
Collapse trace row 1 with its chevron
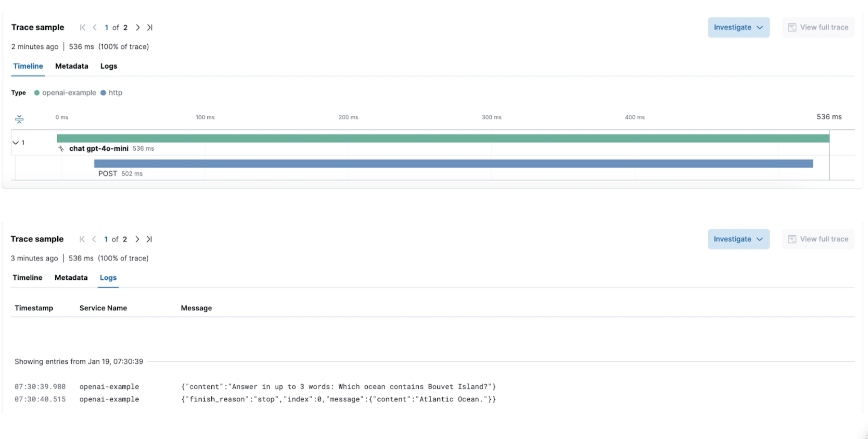(15, 142)
